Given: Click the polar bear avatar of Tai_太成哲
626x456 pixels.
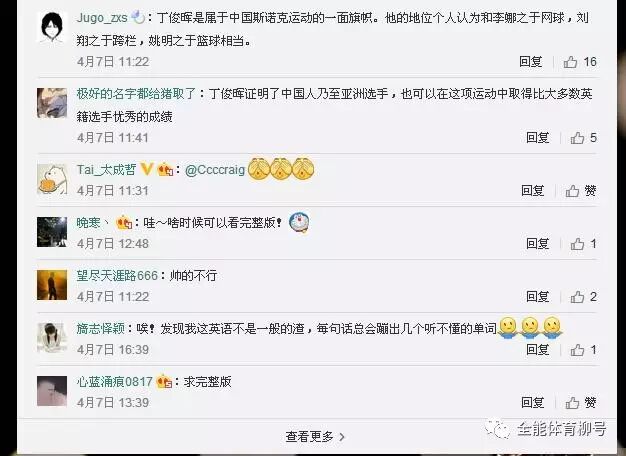Looking at the screenshot, I should [52, 179].
